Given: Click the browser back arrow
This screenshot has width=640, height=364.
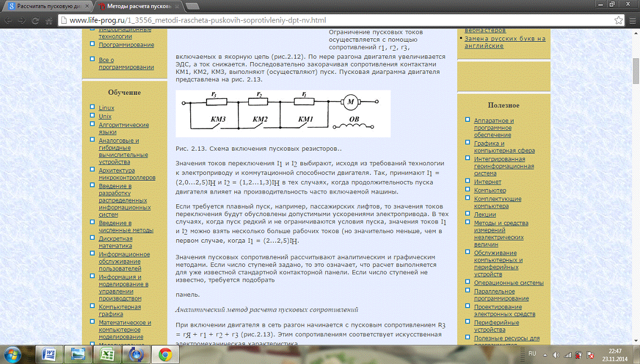Looking at the screenshot, I should tap(8, 20).
